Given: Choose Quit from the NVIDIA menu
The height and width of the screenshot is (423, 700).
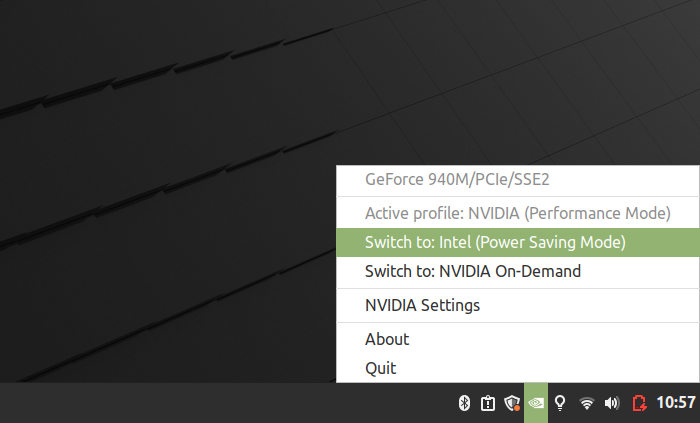Looking at the screenshot, I should 517,369.
